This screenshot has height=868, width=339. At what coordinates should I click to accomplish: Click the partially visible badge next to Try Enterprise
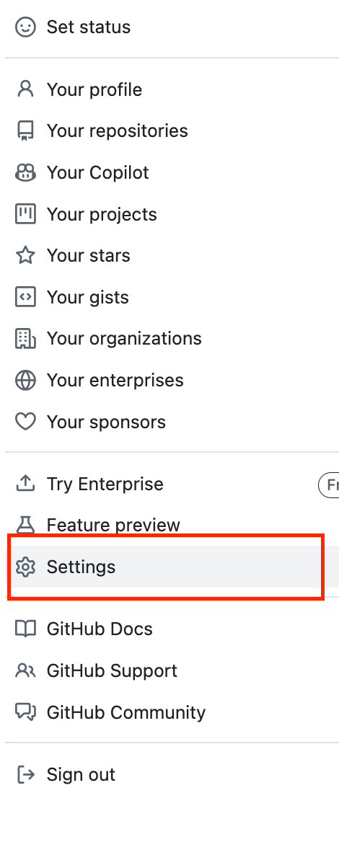point(329,485)
